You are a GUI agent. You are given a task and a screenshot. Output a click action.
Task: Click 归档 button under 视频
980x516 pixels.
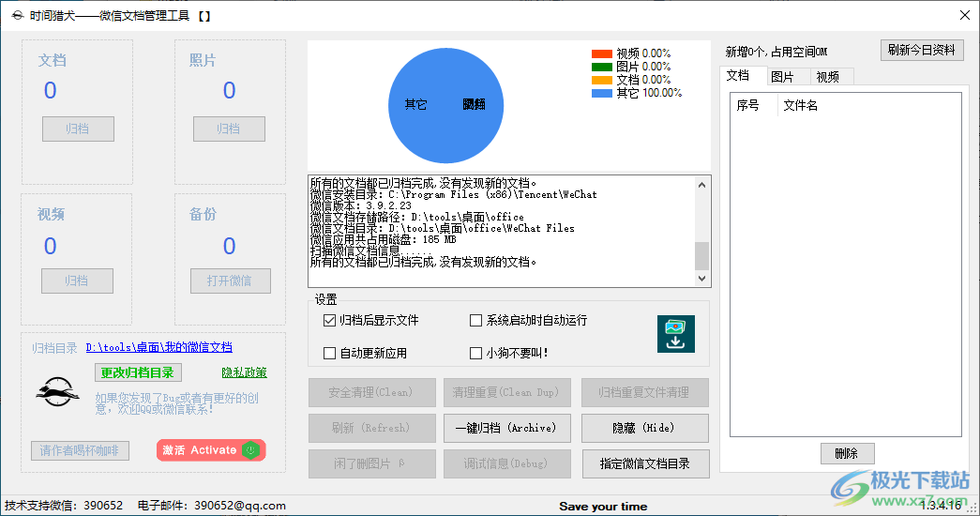point(77,281)
